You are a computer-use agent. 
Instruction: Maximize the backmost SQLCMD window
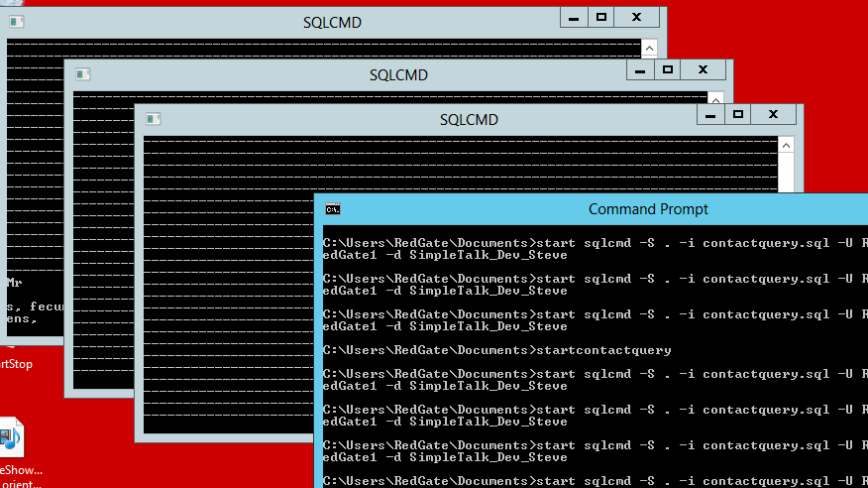point(600,17)
